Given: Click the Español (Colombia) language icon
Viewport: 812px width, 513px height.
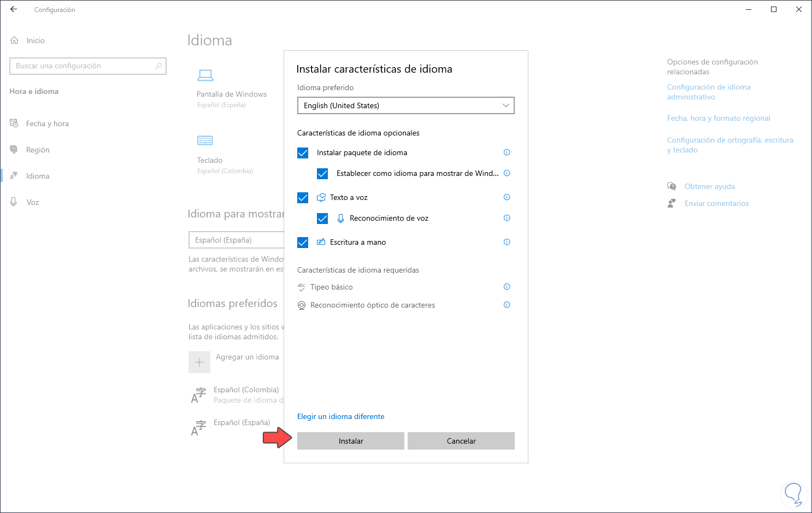Looking at the screenshot, I should coord(198,396).
